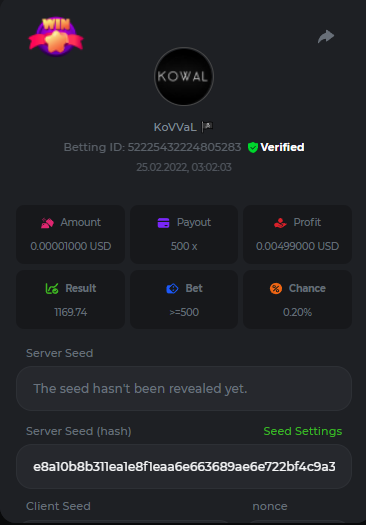Click the KoVVaL username
The height and width of the screenshot is (525, 366).
(175, 127)
